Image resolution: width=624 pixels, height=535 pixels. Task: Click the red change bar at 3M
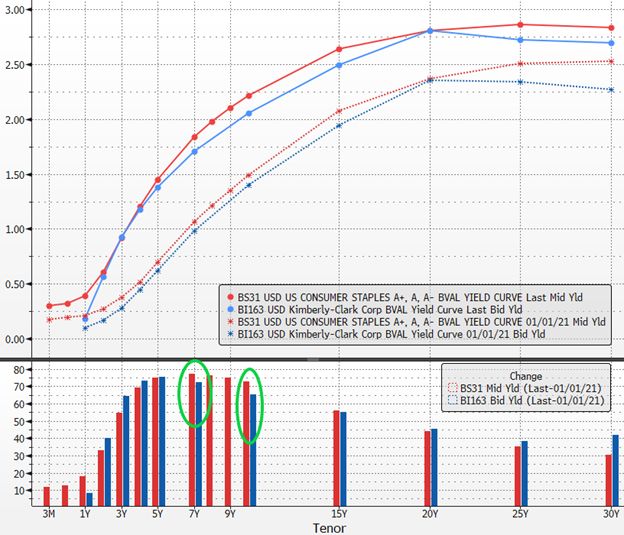coord(47,497)
